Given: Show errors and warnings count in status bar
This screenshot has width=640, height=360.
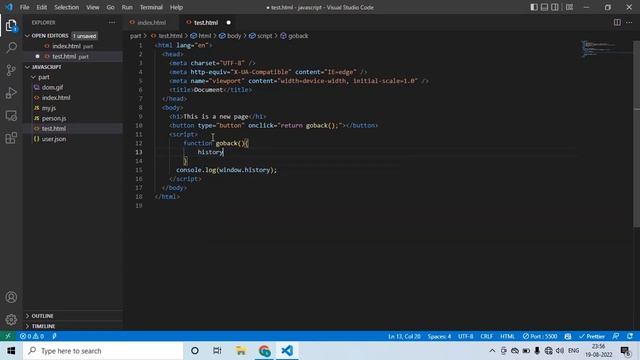Looking at the screenshot, I should [32, 336].
